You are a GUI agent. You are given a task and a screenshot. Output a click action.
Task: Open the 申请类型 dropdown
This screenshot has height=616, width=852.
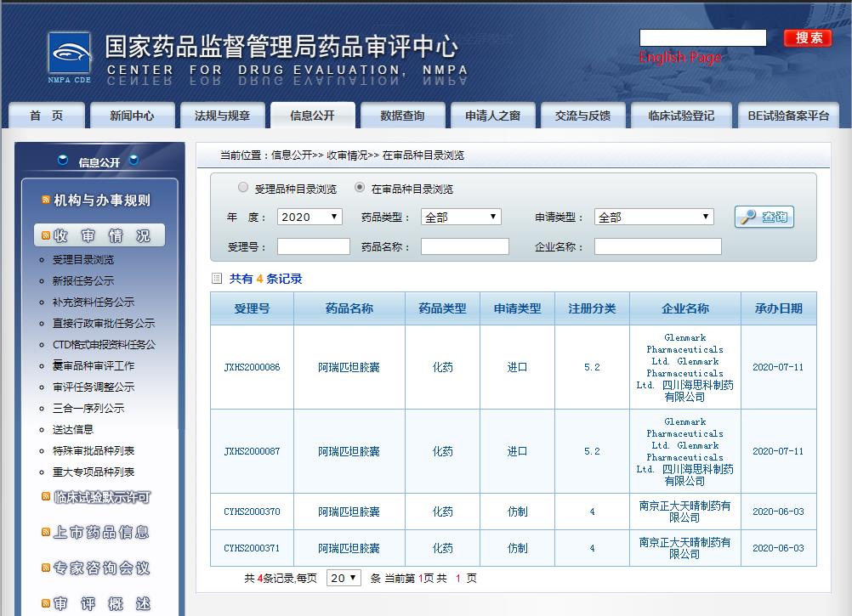tap(654, 218)
